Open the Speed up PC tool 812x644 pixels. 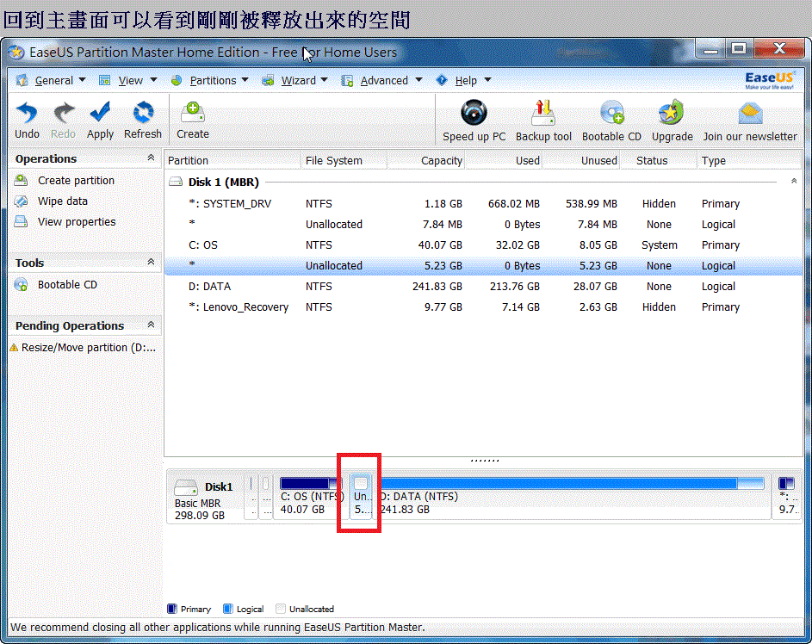(474, 112)
